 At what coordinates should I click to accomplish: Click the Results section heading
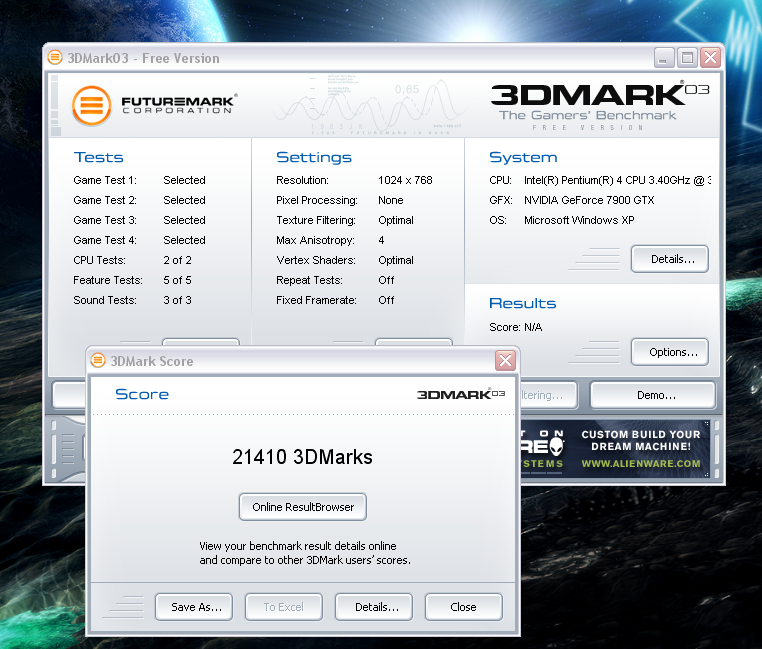pos(522,303)
